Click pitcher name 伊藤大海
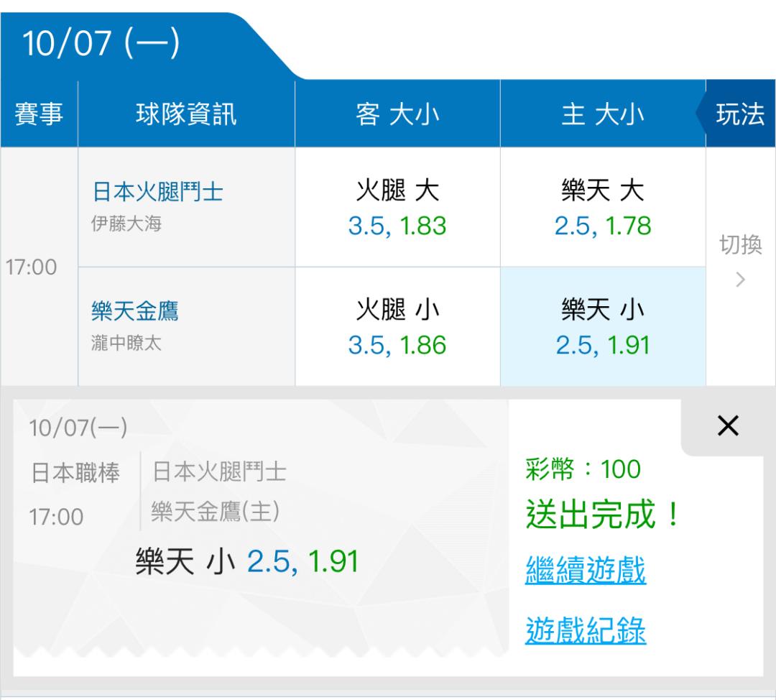The image size is (776, 700). pyautogui.click(x=126, y=224)
